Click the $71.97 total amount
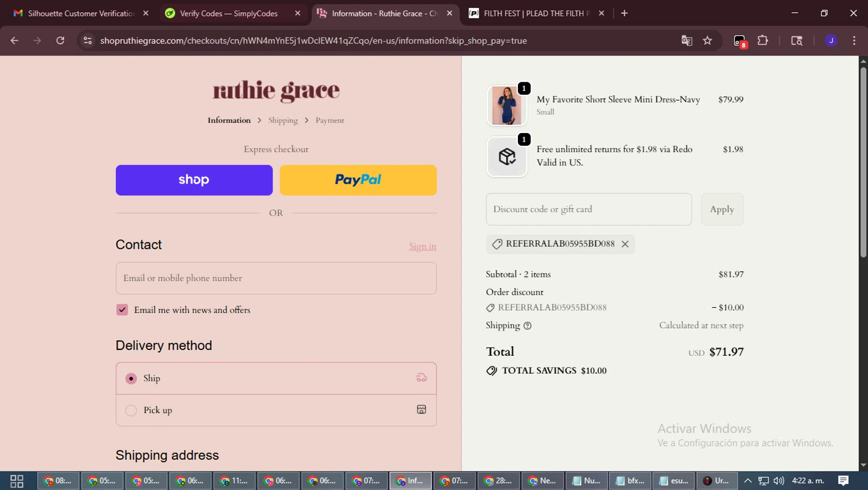The image size is (868, 490). click(726, 352)
